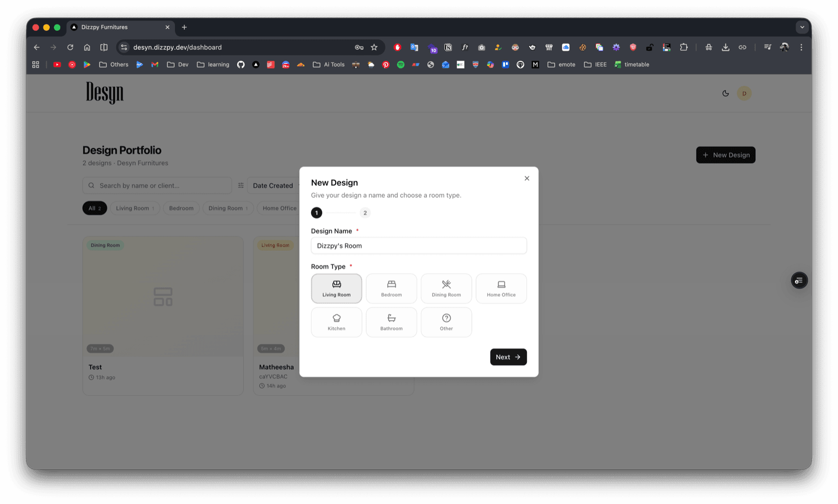838x504 pixels.
Task: Open Chrome home page button
Action: pyautogui.click(x=87, y=47)
